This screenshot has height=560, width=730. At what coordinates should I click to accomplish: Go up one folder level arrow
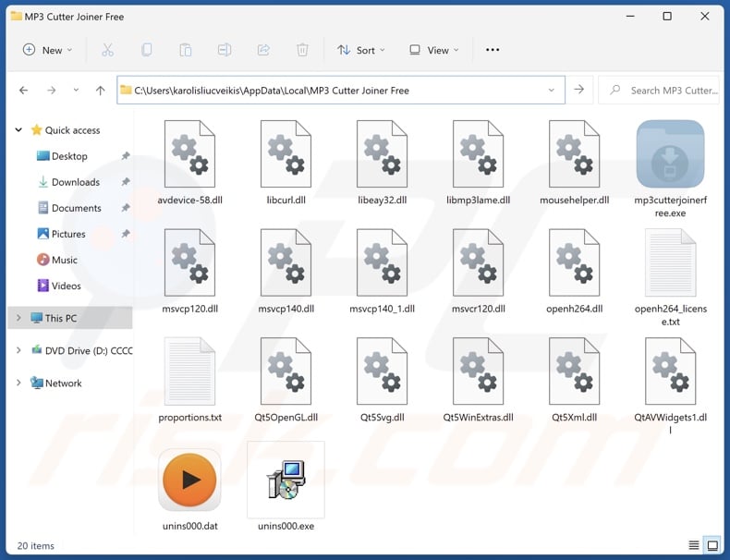(100, 91)
